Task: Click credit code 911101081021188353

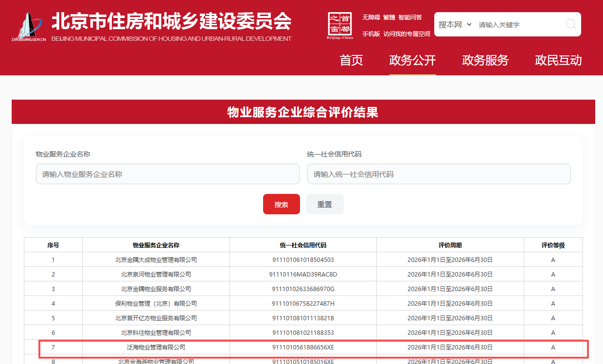Action: [303, 332]
